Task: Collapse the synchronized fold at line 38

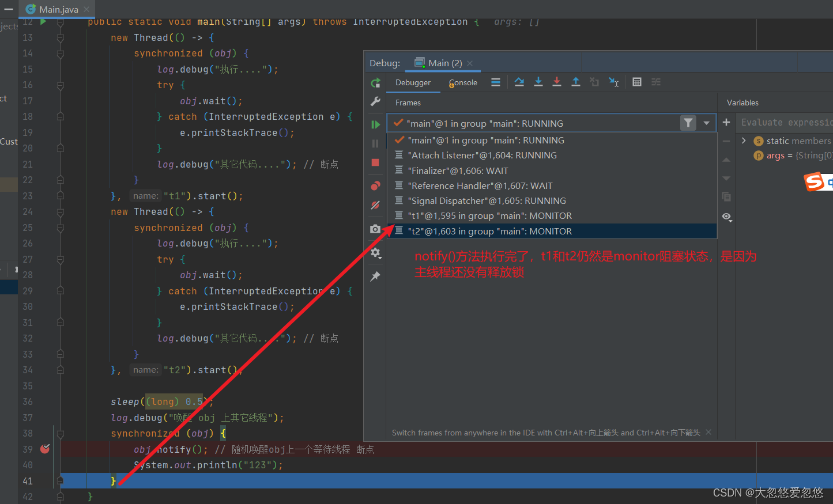Action: [x=61, y=434]
